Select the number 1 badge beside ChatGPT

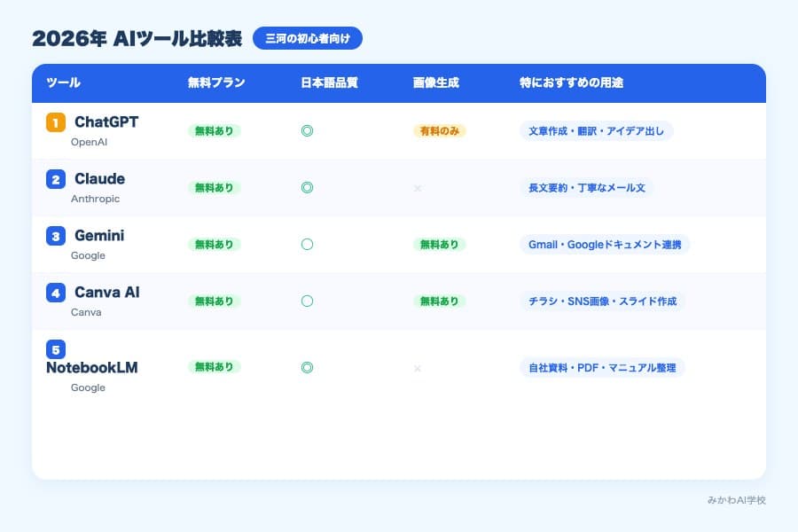(x=53, y=121)
